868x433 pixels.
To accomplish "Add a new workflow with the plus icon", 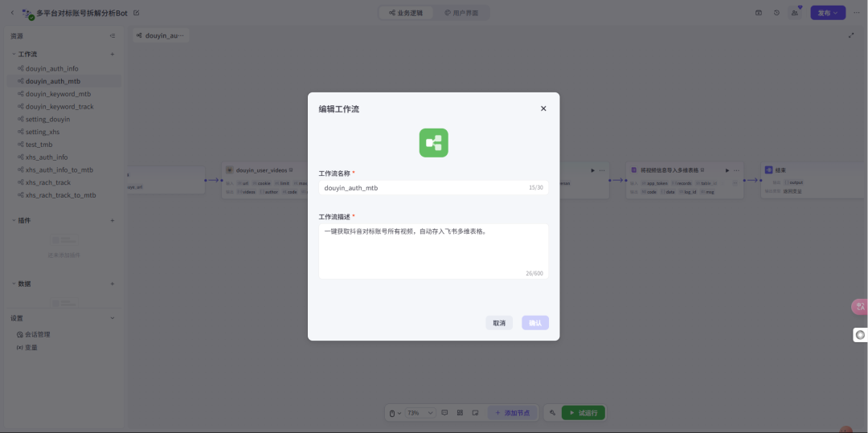I will coord(113,54).
